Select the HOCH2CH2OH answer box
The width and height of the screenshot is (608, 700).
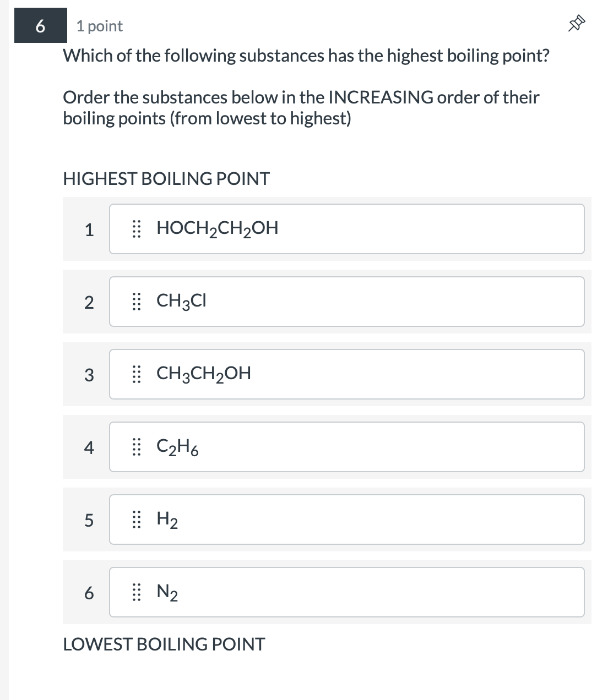pyautogui.click(x=346, y=228)
